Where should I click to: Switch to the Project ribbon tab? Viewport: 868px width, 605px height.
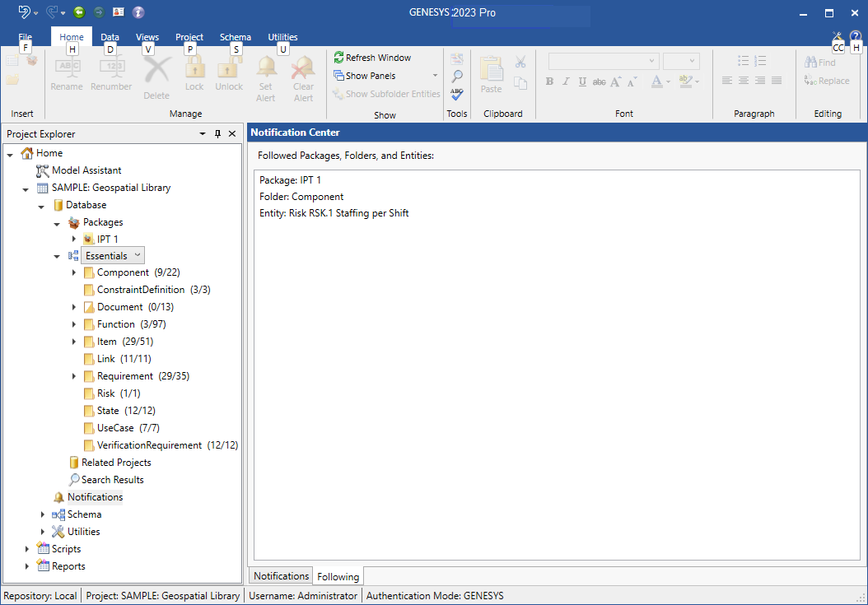[x=189, y=36]
